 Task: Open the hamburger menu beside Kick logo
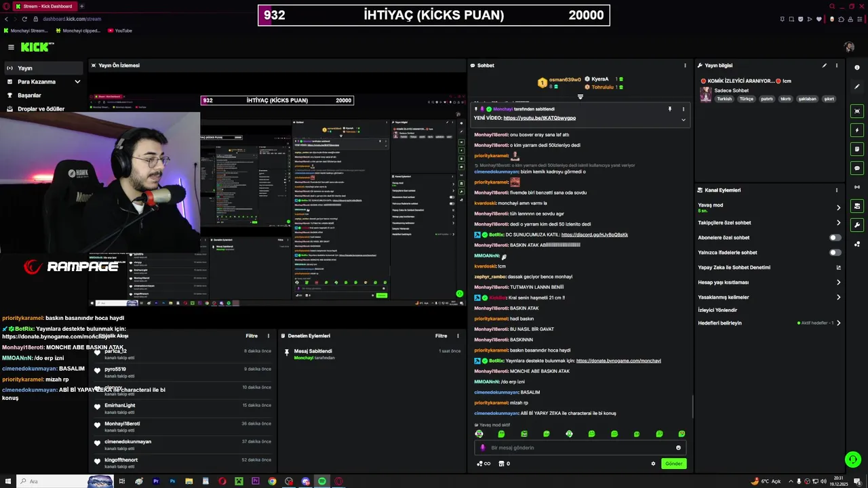(11, 47)
